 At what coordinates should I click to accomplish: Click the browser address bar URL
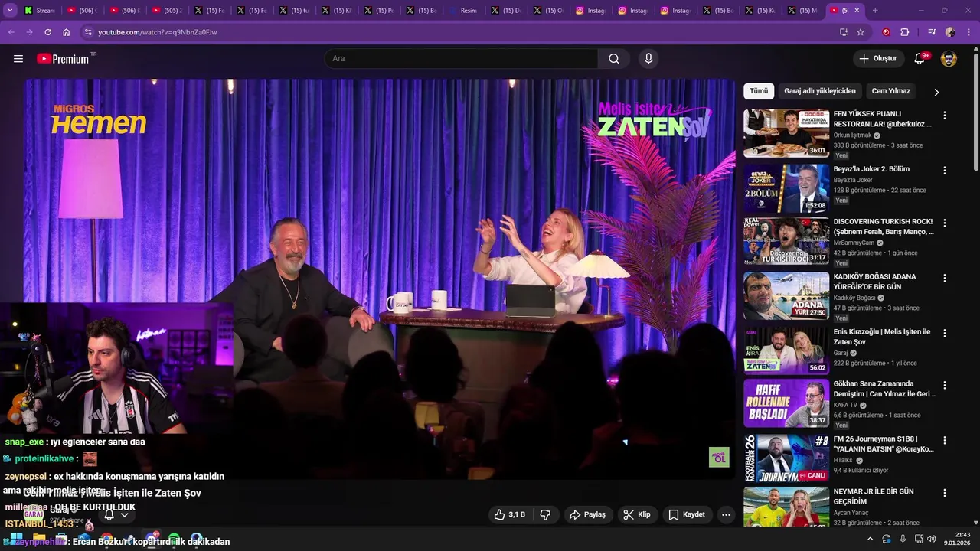157,32
